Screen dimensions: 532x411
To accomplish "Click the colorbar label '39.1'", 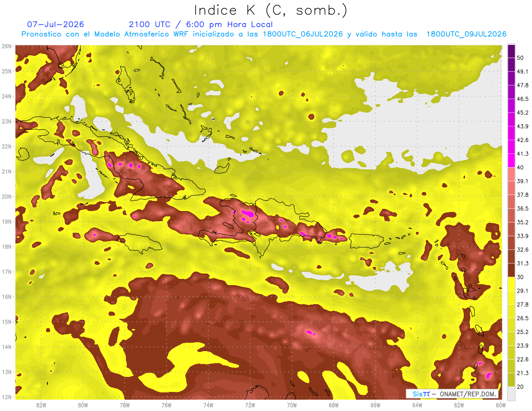I will click(x=523, y=181).
